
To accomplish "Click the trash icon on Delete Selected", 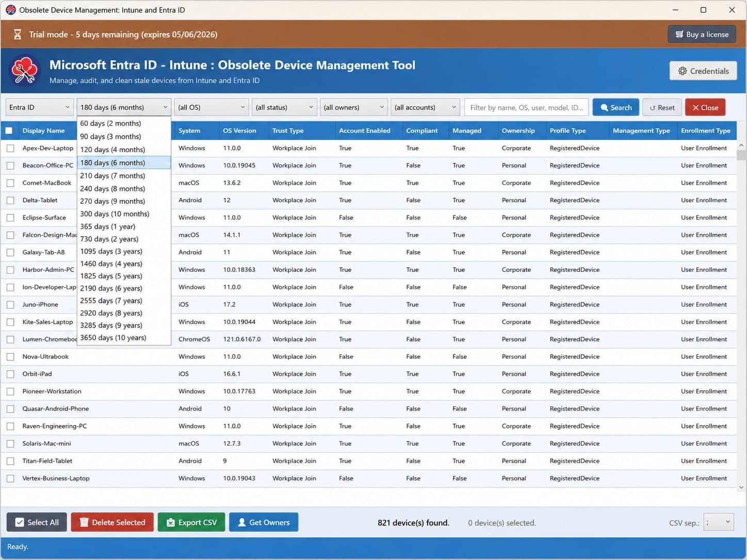I will 84,522.
